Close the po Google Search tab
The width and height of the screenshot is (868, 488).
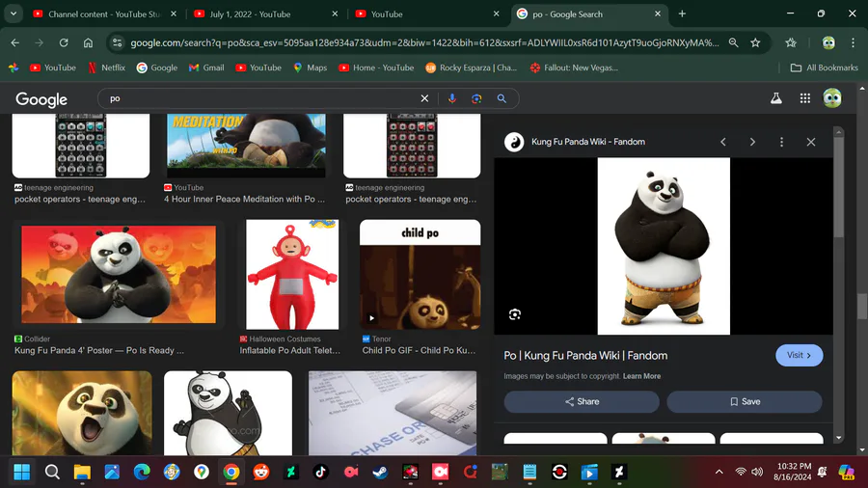pos(658,14)
